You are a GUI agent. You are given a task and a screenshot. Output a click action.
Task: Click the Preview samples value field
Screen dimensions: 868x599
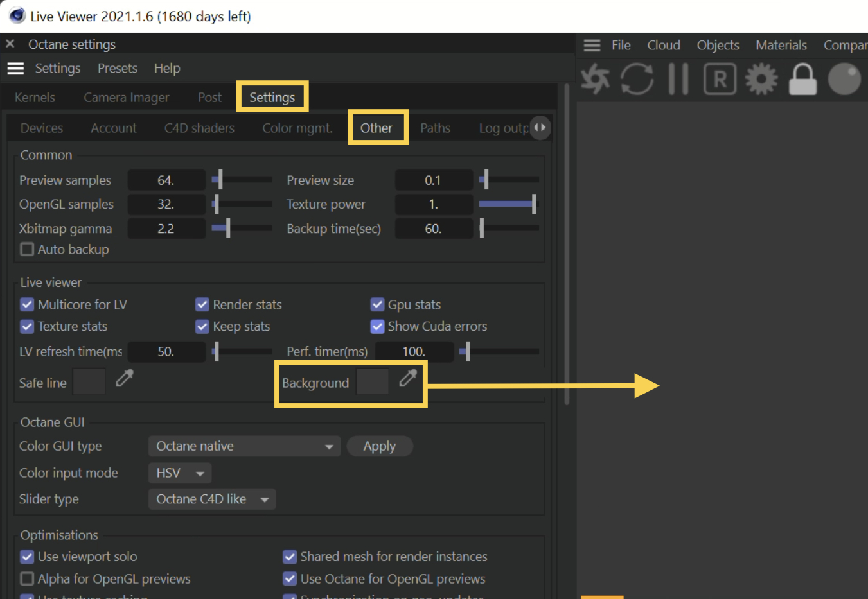point(166,180)
